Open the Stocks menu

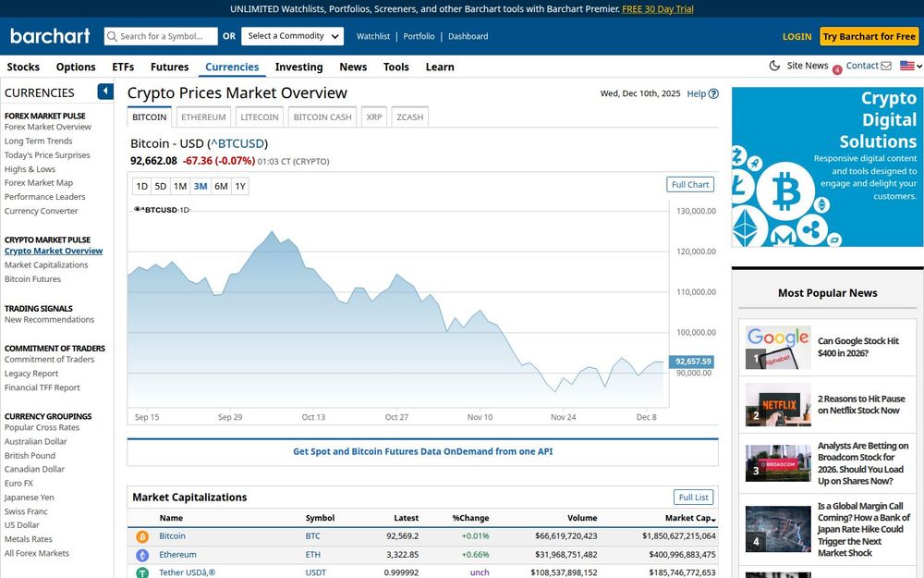click(x=23, y=67)
